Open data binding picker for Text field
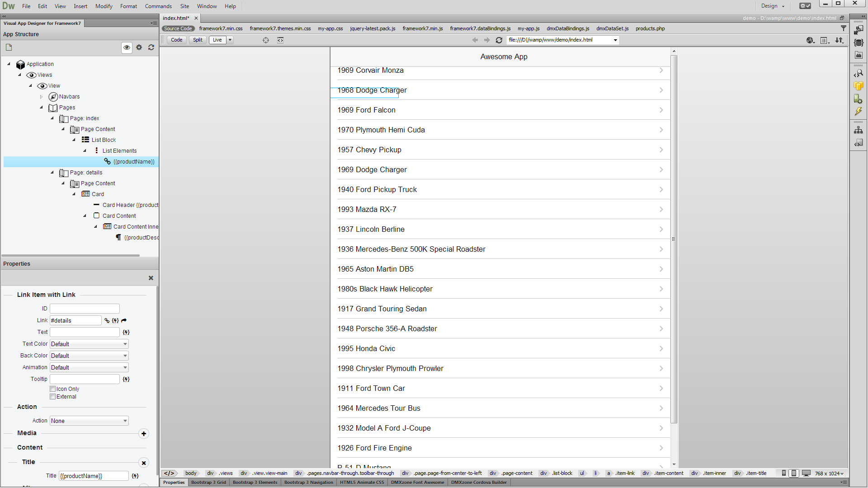868x488 pixels. 126,332
